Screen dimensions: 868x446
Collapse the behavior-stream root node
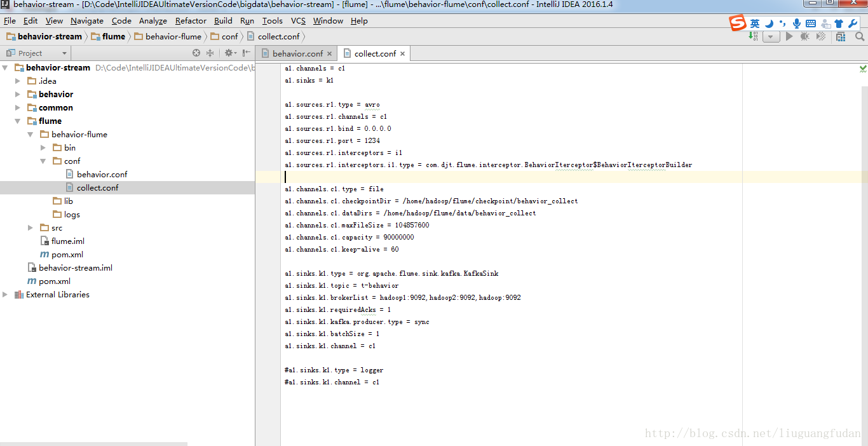pos(5,67)
